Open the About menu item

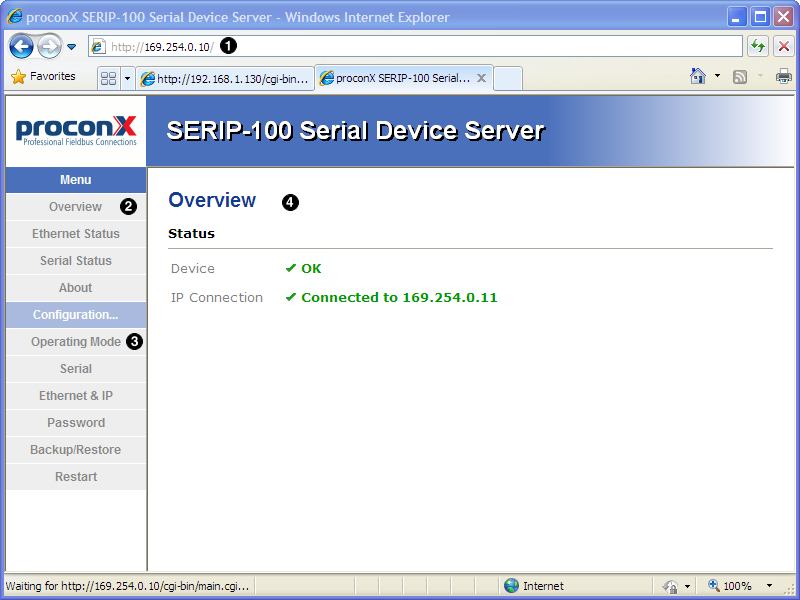click(76, 288)
